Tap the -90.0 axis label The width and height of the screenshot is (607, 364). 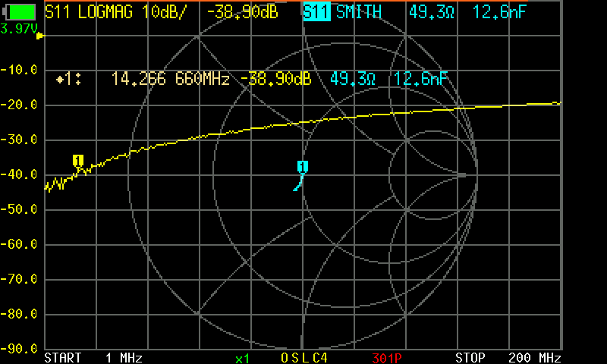[19, 349]
